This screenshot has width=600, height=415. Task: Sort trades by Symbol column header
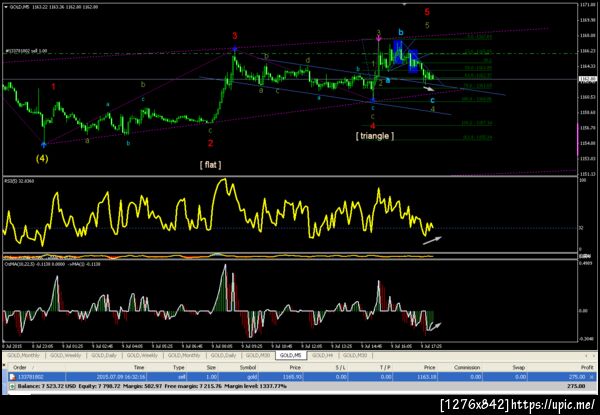pos(248,367)
